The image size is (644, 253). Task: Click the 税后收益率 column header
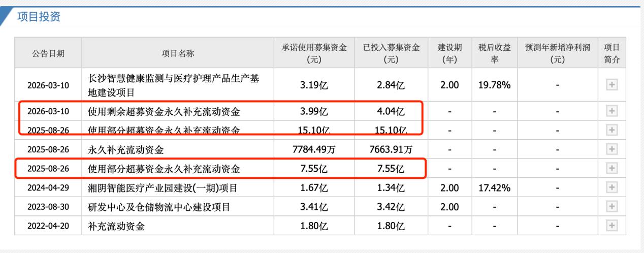click(x=494, y=53)
